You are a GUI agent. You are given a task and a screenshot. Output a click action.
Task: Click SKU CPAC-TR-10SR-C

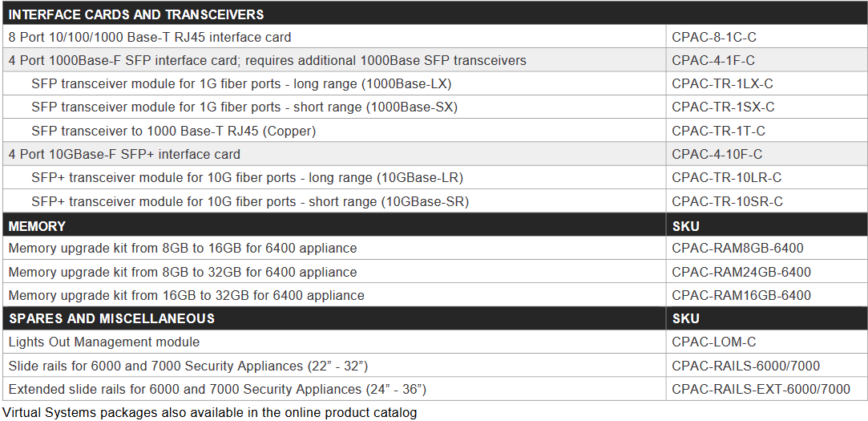coord(728,201)
